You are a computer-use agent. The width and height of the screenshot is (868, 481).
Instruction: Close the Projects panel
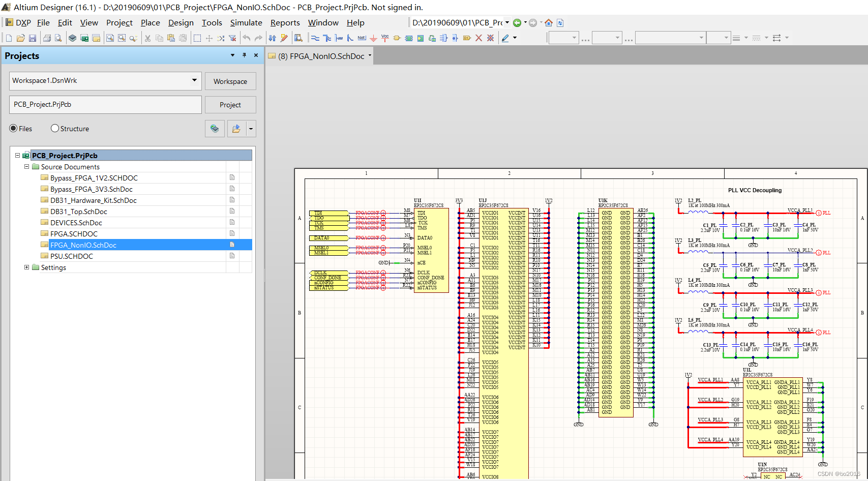pos(256,55)
